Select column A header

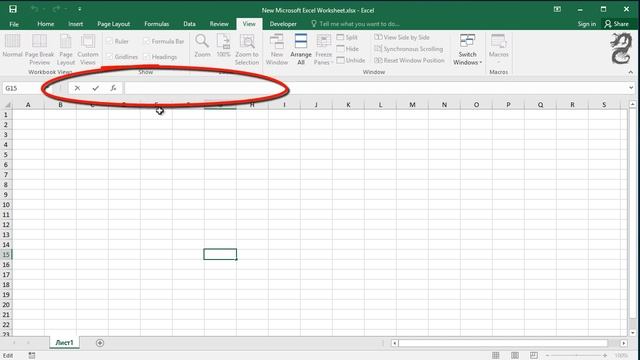[28, 105]
